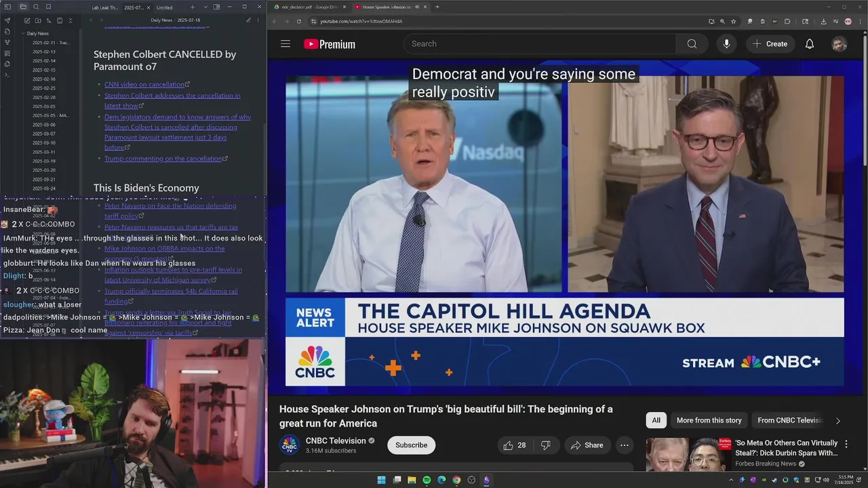This screenshot has height=488, width=868.
Task: Open Windows Start menu
Action: (382, 480)
